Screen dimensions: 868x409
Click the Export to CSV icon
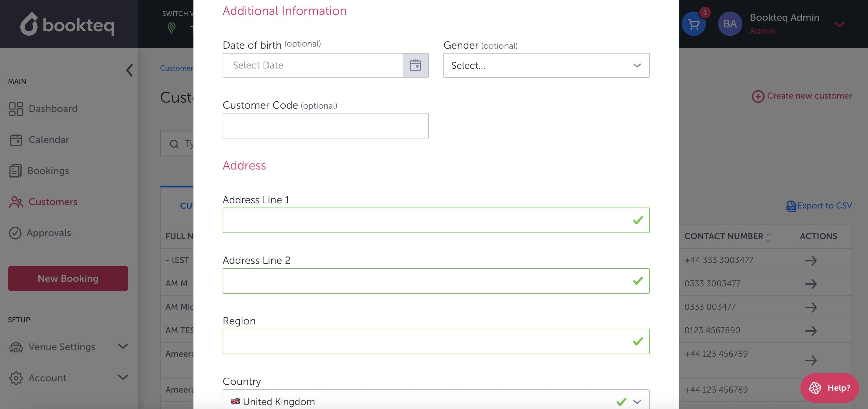790,206
